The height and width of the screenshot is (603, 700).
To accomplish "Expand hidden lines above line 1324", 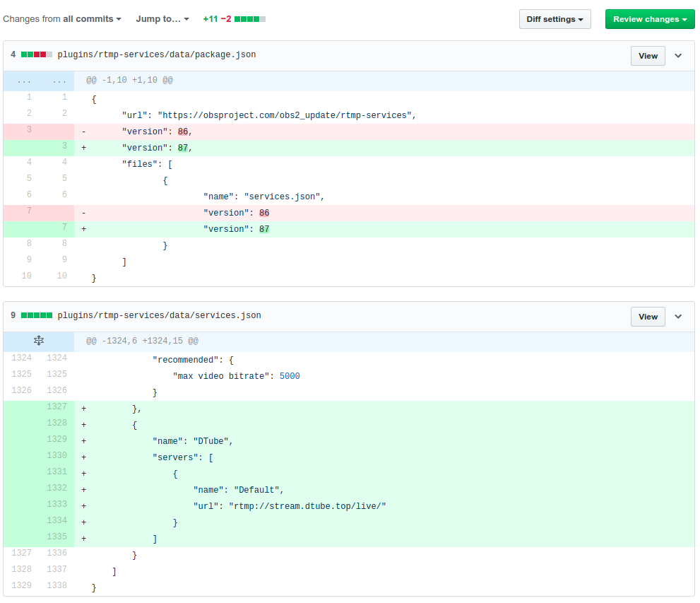I will [x=39, y=341].
